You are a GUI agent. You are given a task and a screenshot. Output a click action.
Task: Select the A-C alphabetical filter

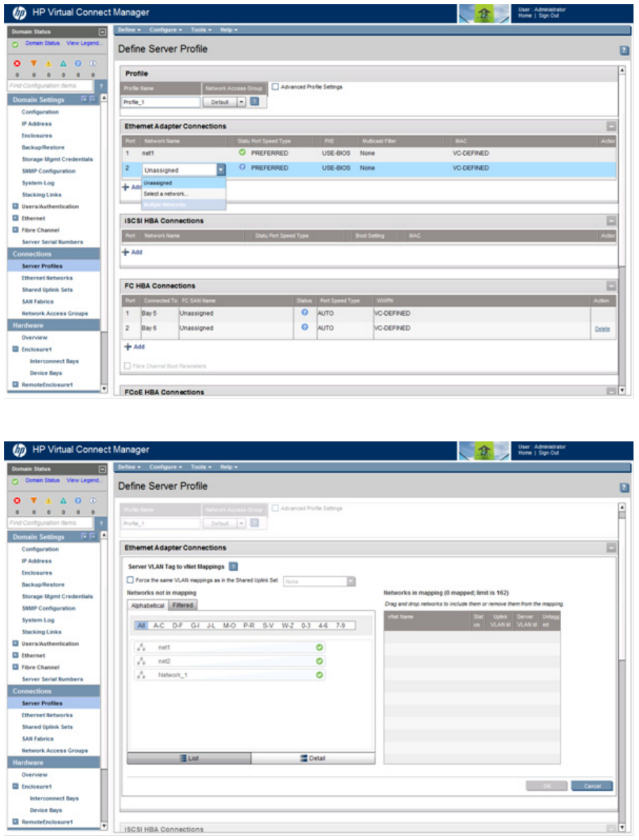pos(159,625)
